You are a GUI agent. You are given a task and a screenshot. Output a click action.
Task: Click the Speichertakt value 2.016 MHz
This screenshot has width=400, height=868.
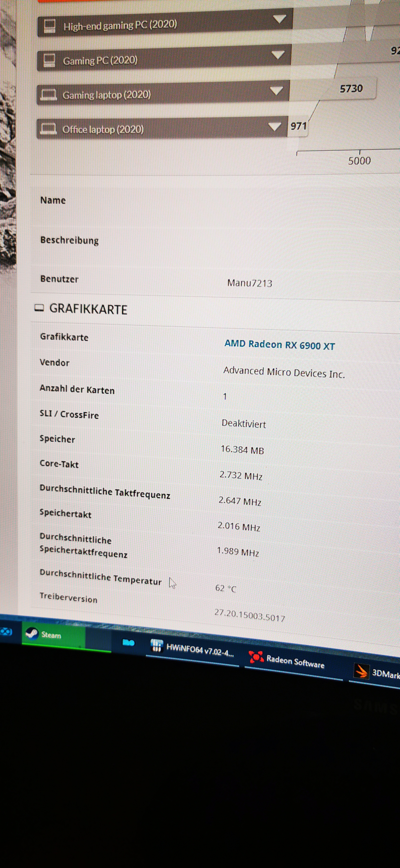point(239,526)
